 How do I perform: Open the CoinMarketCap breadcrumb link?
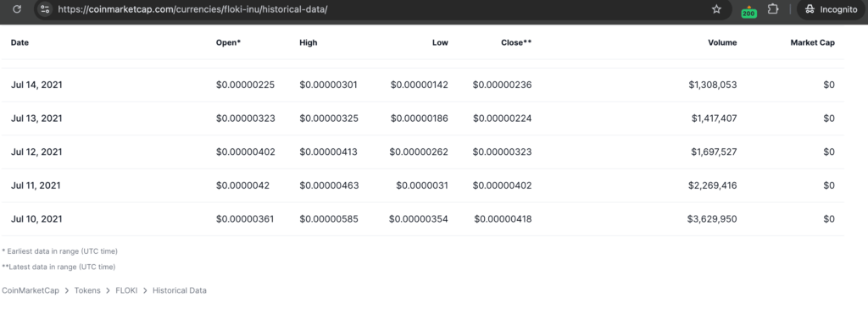(31, 290)
